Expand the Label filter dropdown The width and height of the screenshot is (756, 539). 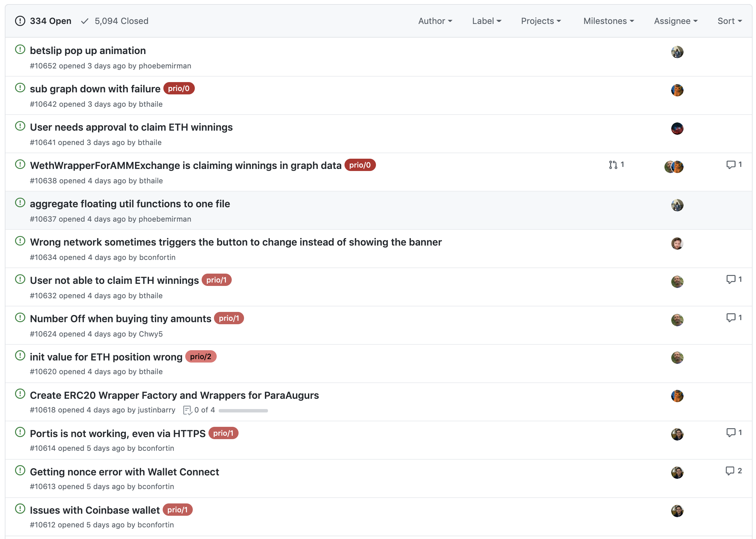(486, 21)
